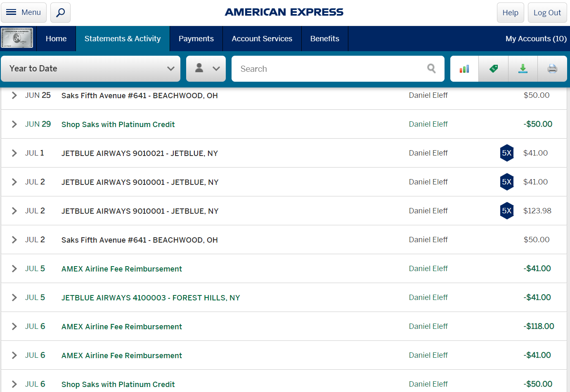Click the printer icon
This screenshot has width=570, height=392.
(x=552, y=68)
